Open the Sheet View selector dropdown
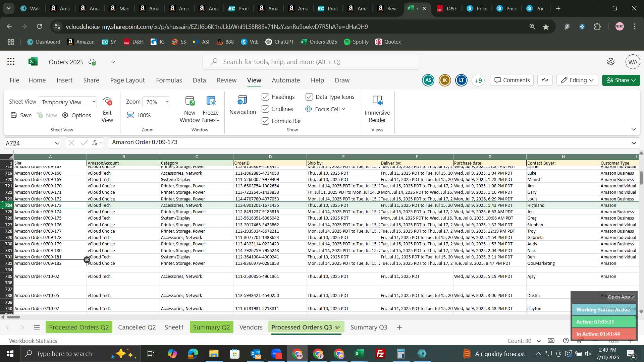644x362 pixels. (67, 102)
